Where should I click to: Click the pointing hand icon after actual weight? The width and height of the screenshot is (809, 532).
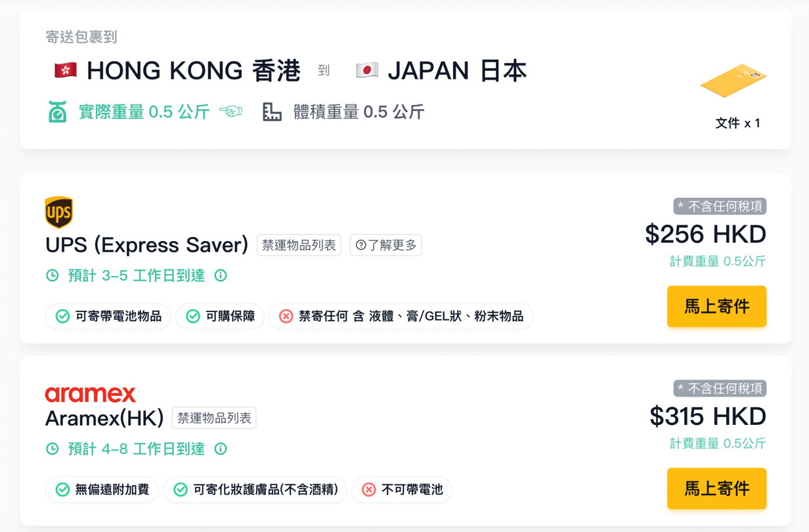230,112
